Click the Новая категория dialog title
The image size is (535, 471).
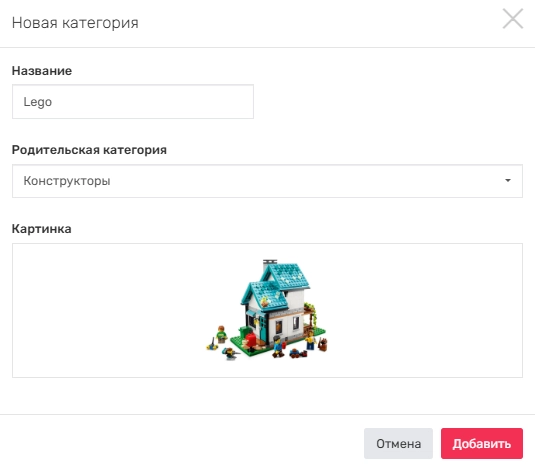75,23
